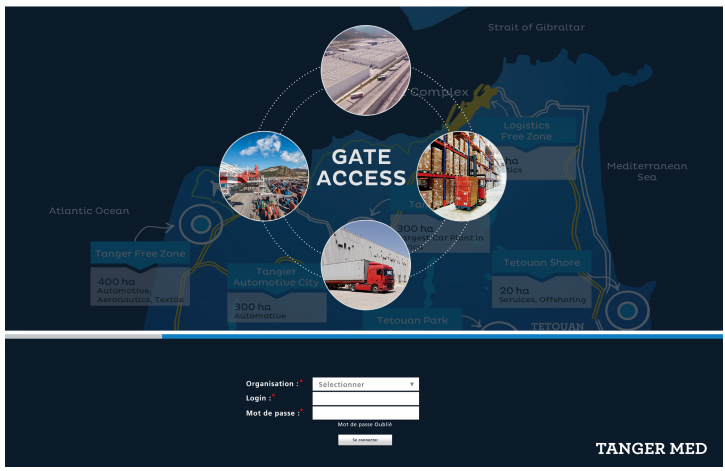Focus the Mot de passe password field
Viewport: 725px width, 471px height.
click(x=365, y=413)
